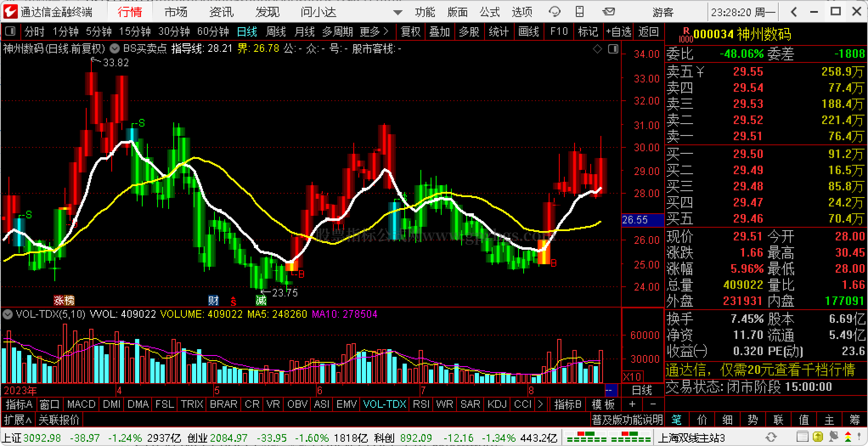Open the 日线 period selector at chart bottom
Image resolution: width=868 pixels, height=446 pixels.
point(642,390)
